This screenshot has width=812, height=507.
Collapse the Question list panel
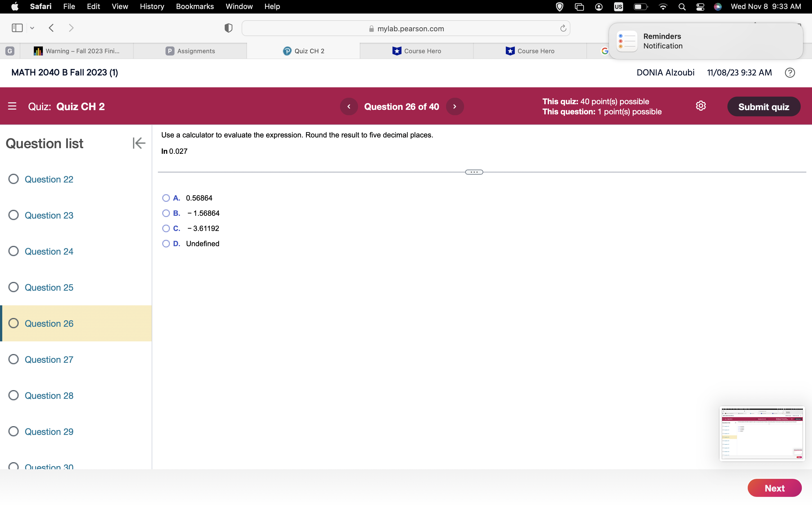(139, 143)
